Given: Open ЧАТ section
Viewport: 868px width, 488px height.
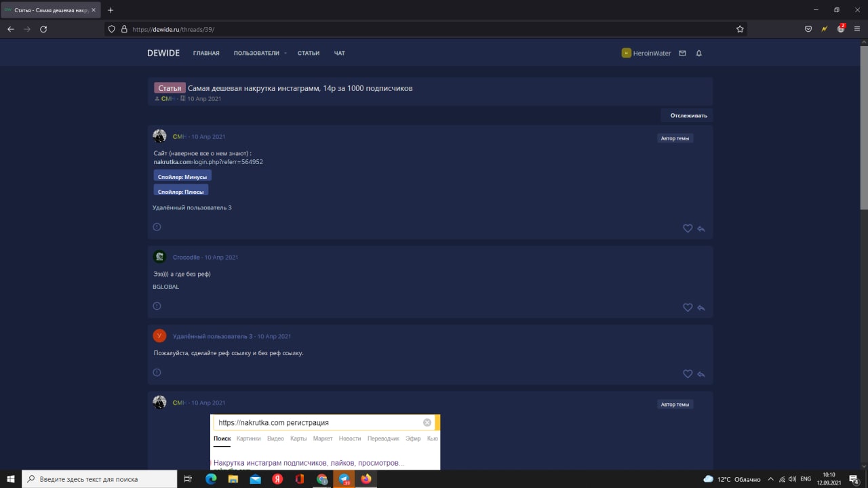Looking at the screenshot, I should 340,53.
